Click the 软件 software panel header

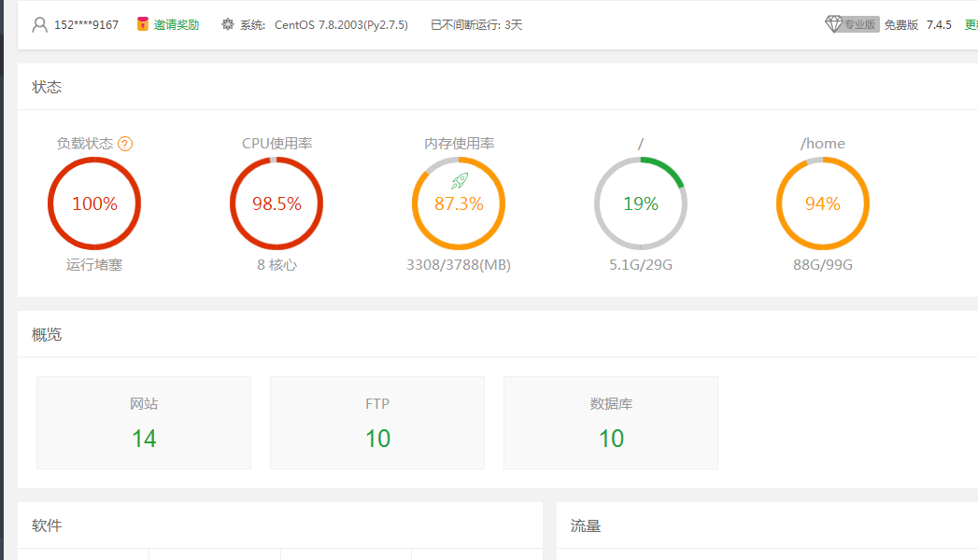(x=47, y=525)
